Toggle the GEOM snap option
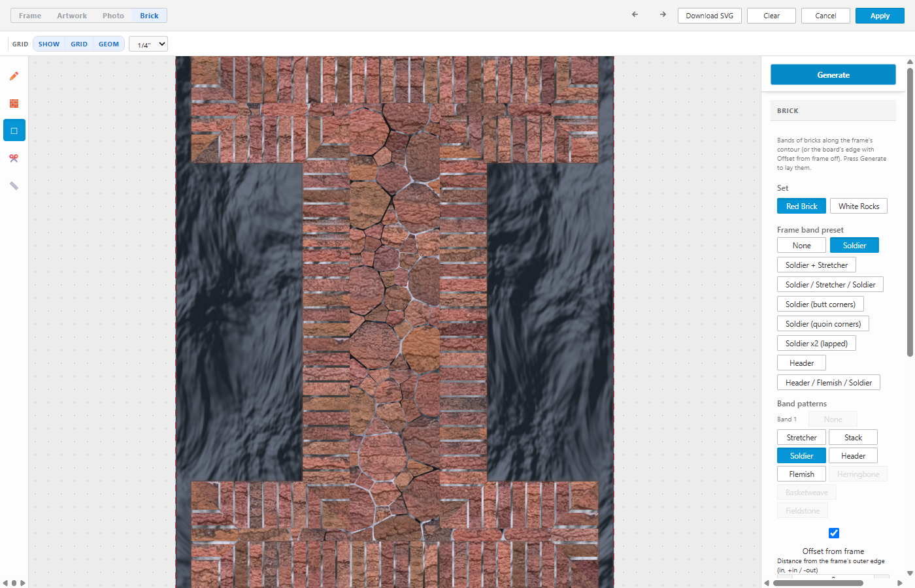Image resolution: width=915 pixels, height=588 pixels. (x=108, y=44)
